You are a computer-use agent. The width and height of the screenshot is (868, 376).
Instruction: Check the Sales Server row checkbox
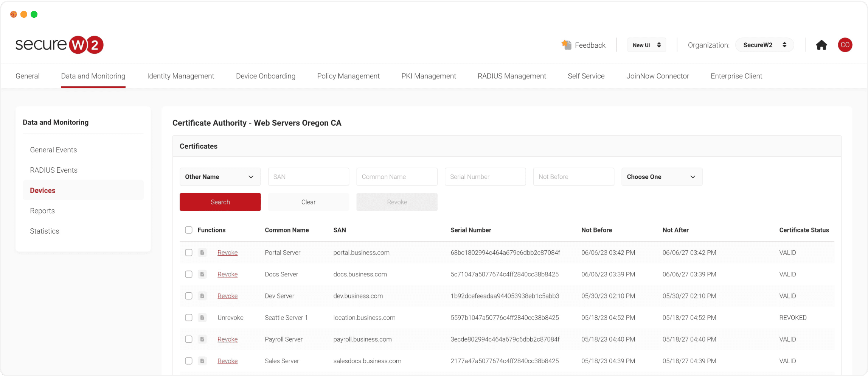click(189, 361)
